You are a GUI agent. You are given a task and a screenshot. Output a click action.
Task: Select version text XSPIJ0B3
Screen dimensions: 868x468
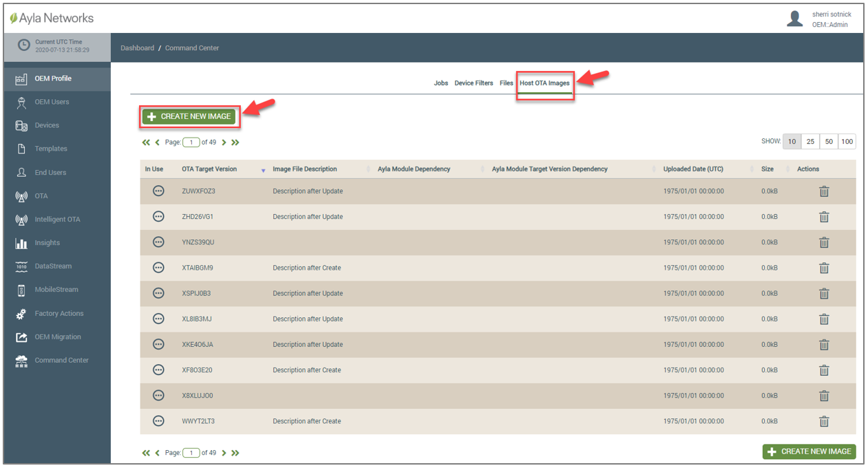click(196, 294)
